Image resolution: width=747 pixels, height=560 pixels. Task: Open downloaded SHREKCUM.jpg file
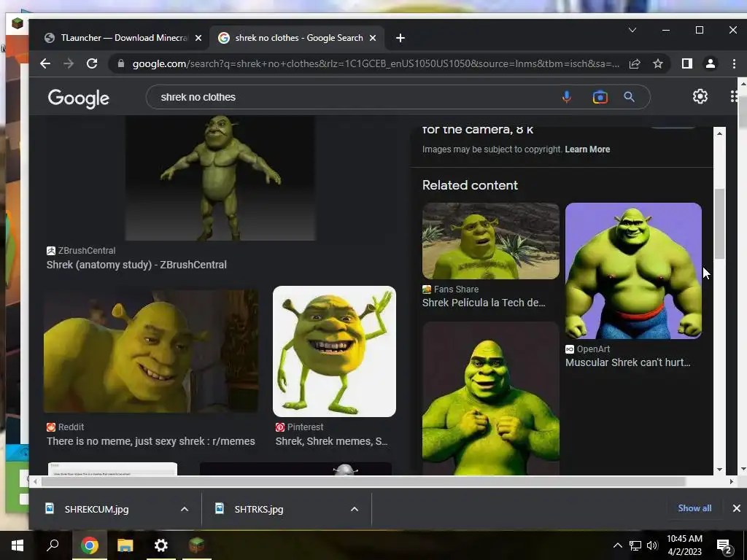[x=97, y=510]
